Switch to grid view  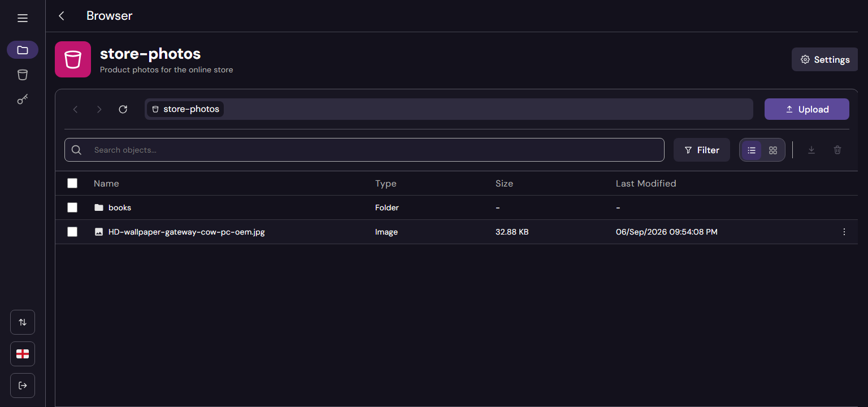point(773,150)
